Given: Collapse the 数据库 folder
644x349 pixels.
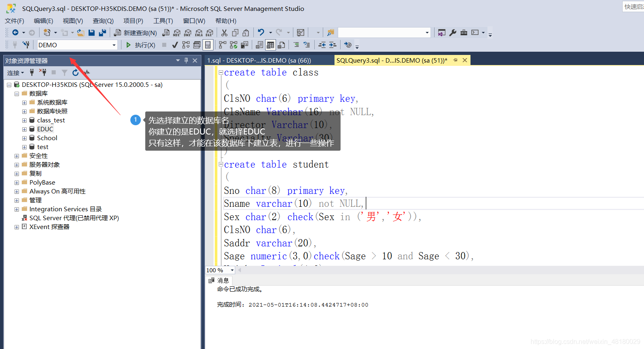Looking at the screenshot, I should (17, 94).
